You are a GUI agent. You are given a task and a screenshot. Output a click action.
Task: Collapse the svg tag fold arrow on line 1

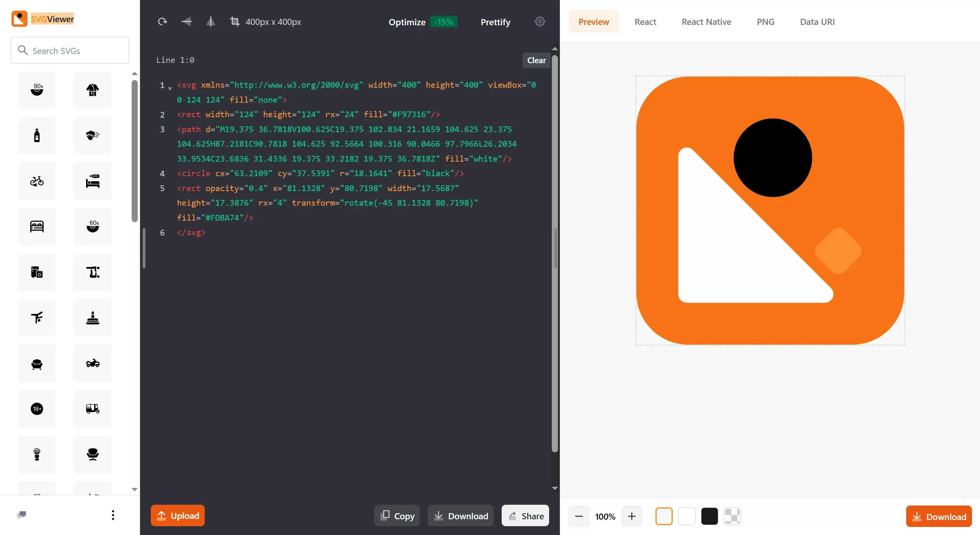[x=170, y=88]
